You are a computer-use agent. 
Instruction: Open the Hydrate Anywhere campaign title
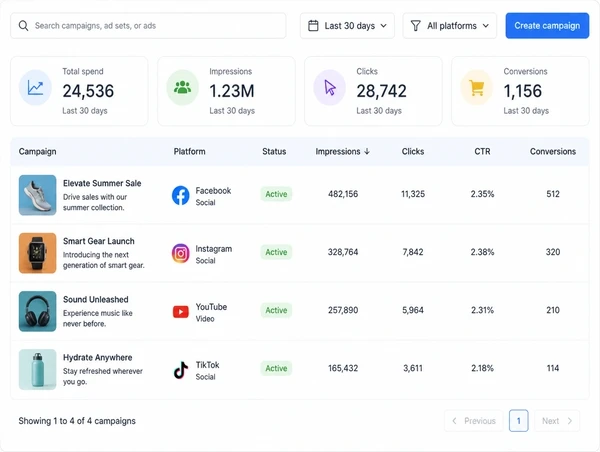pyautogui.click(x=98, y=357)
